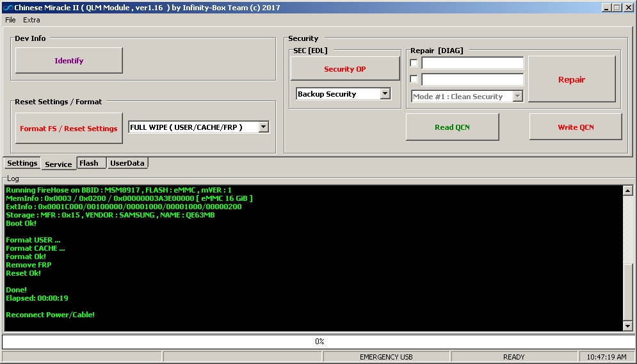Click the Write QCN button
The image size is (637, 364).
[x=576, y=127]
